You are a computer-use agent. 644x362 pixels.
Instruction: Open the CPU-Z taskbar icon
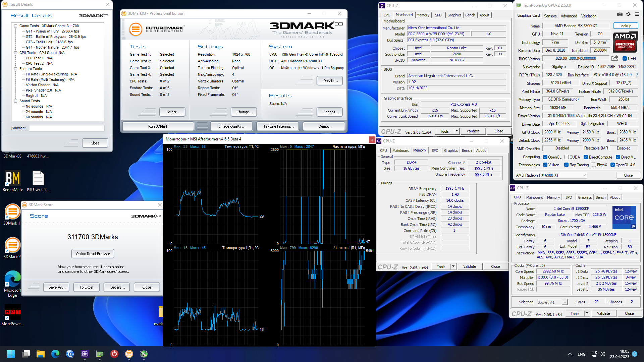pyautogui.click(x=85, y=354)
